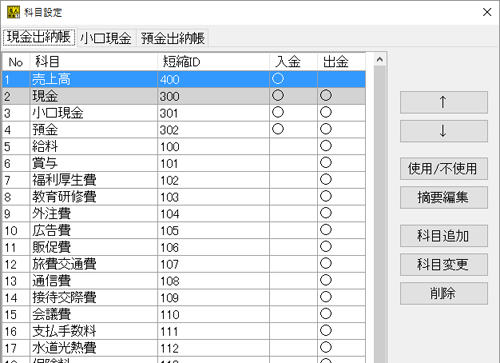Screen dimensions: 500x363
Task: Toggle 出金 circle for 現金 row
Action: click(326, 95)
